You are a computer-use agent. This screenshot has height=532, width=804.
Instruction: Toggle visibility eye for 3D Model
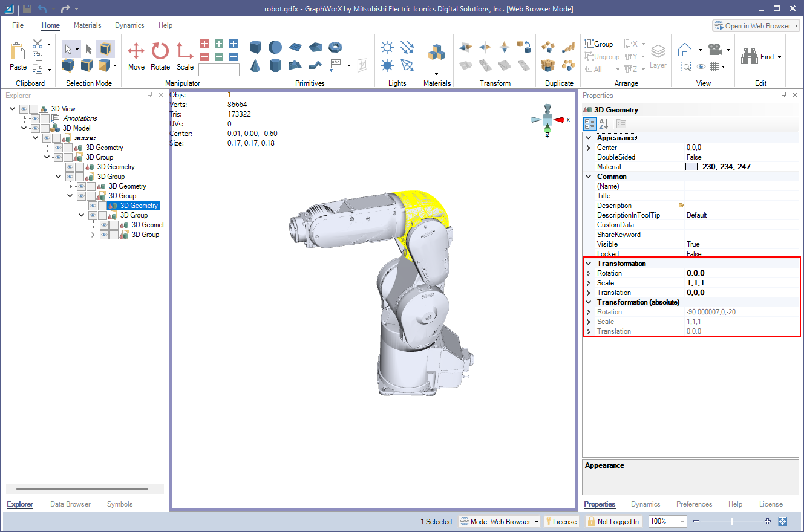(x=36, y=128)
